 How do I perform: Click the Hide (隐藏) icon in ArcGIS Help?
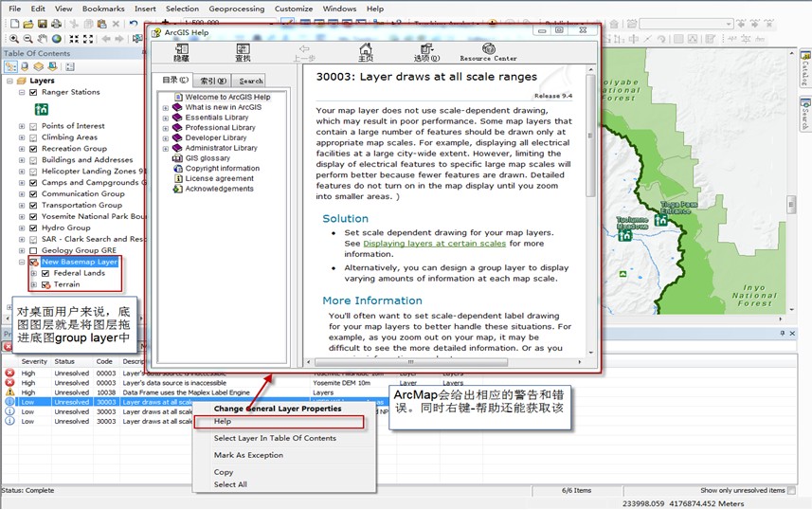tap(181, 50)
